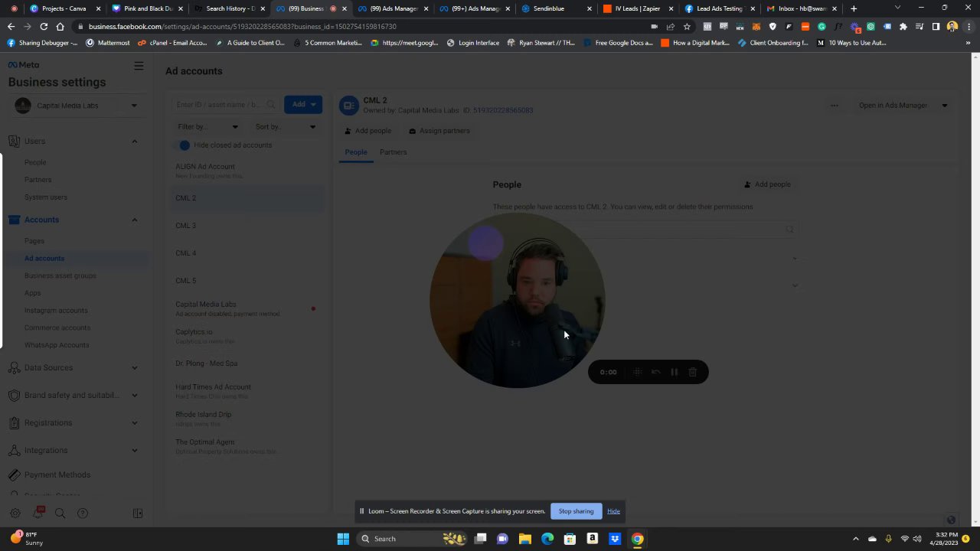Click Loom pause recording button
Viewport: 980px width, 551px height.
point(675,372)
